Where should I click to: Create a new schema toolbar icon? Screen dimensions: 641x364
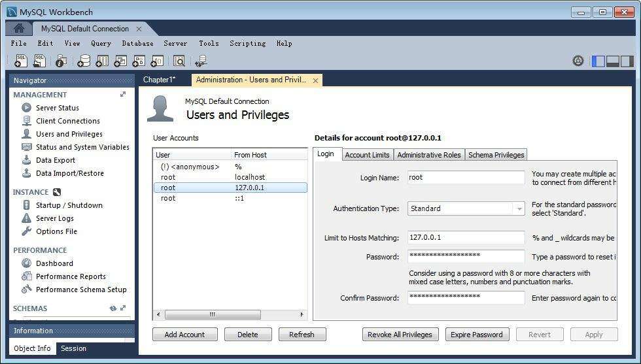[x=84, y=61]
